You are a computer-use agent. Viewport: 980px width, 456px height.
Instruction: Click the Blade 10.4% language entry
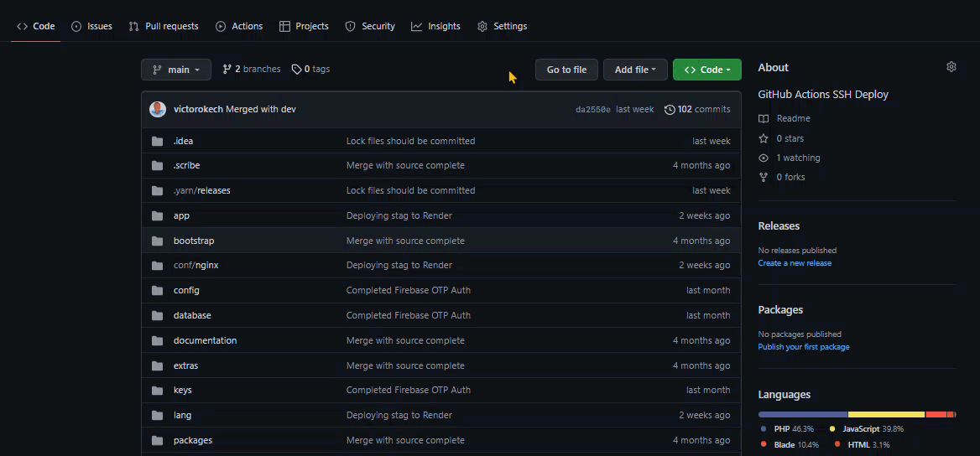coord(790,445)
